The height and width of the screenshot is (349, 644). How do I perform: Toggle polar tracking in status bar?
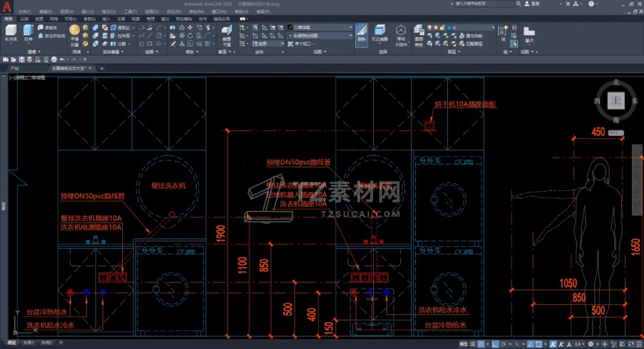(x=503, y=344)
